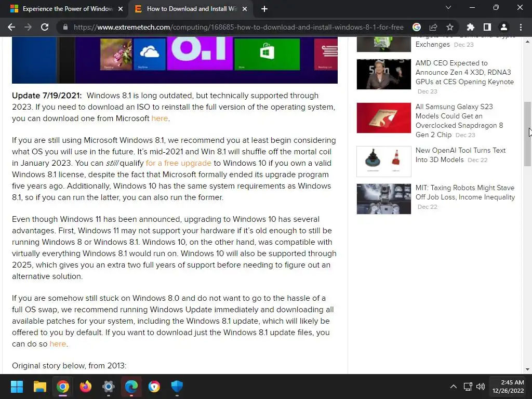The width and height of the screenshot is (532, 399).
Task: Open Chrome three-dot menu
Action: (x=521, y=27)
